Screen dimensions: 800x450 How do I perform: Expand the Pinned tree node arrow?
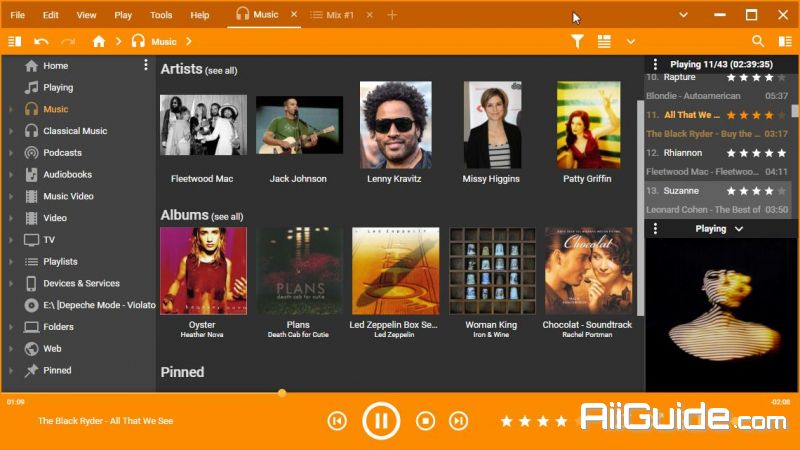[x=11, y=370]
